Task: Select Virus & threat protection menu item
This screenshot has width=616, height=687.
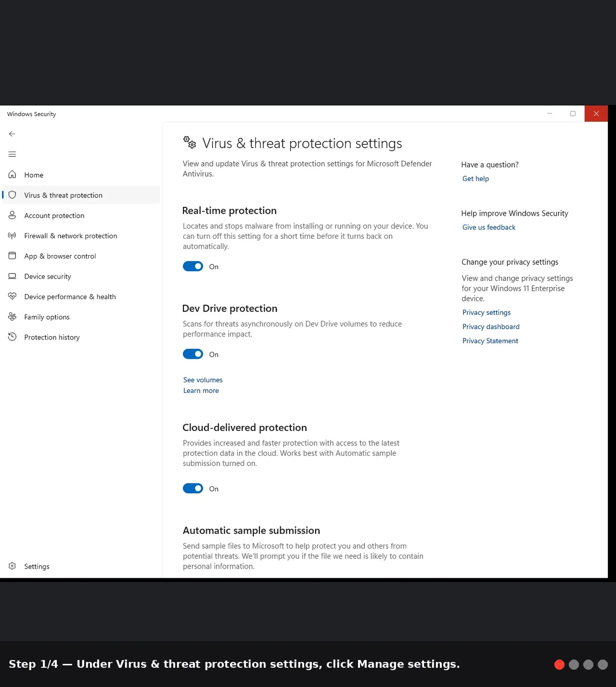Action: [x=81, y=195]
